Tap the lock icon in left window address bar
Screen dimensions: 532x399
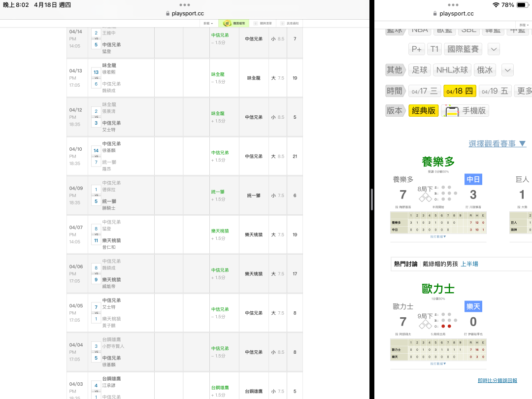pos(167,14)
